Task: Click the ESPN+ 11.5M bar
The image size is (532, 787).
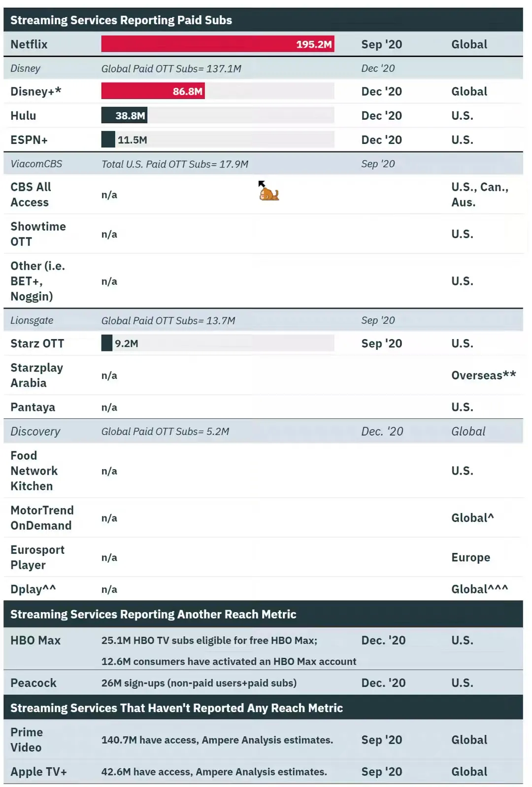Action: point(108,140)
